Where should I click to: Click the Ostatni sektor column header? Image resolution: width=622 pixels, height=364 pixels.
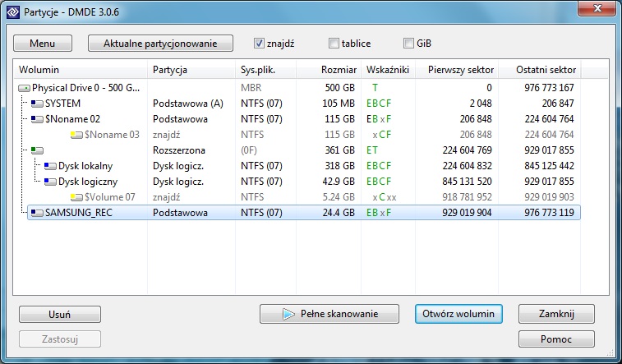(x=540, y=70)
